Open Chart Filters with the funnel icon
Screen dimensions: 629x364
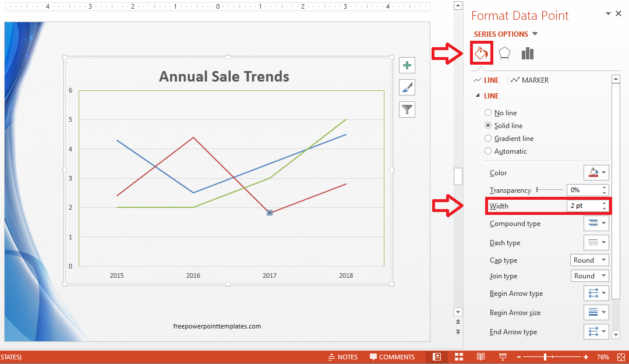click(407, 109)
